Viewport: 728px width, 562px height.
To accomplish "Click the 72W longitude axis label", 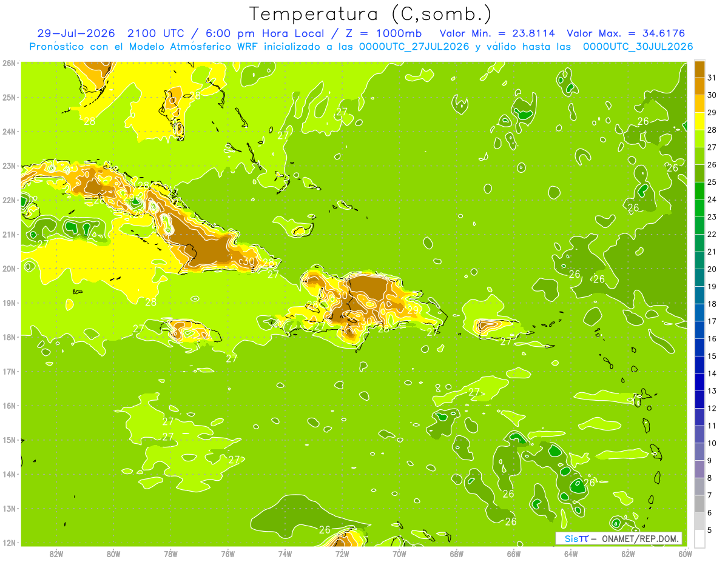I will click(342, 554).
